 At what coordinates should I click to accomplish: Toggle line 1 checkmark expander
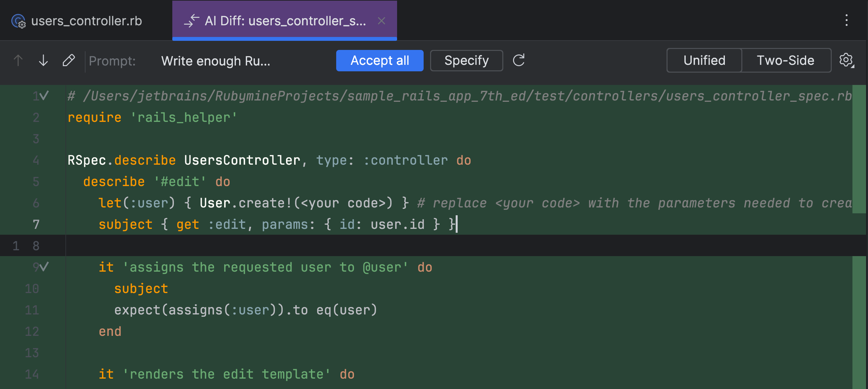[x=44, y=95]
